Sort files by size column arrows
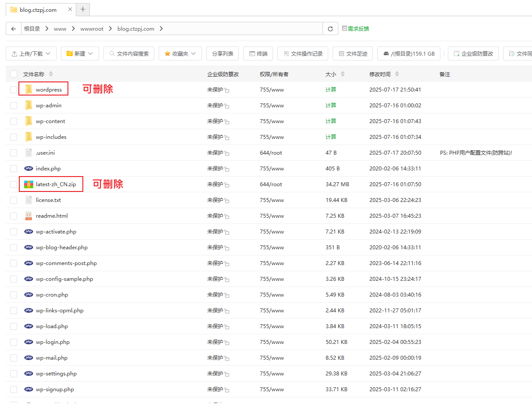Screen dimensions: 532x407 [x=343, y=74]
